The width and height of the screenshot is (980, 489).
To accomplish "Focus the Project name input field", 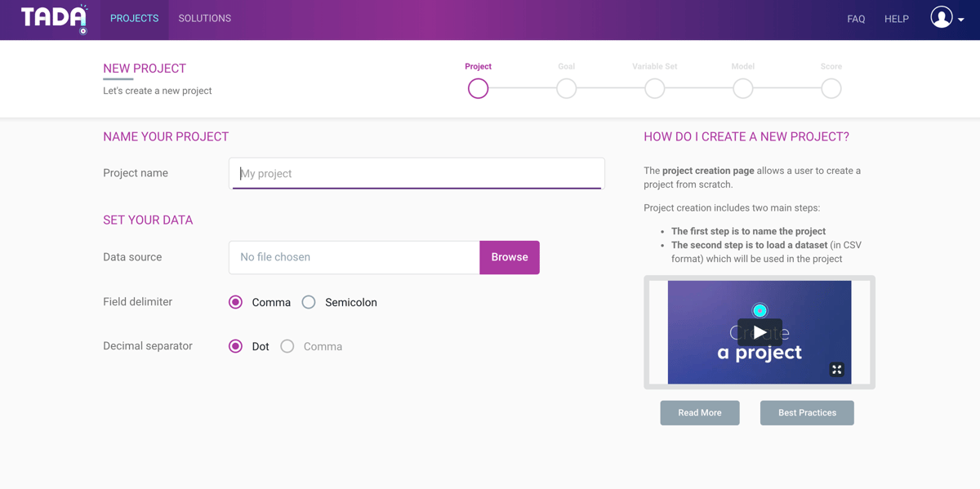I will 416,173.
